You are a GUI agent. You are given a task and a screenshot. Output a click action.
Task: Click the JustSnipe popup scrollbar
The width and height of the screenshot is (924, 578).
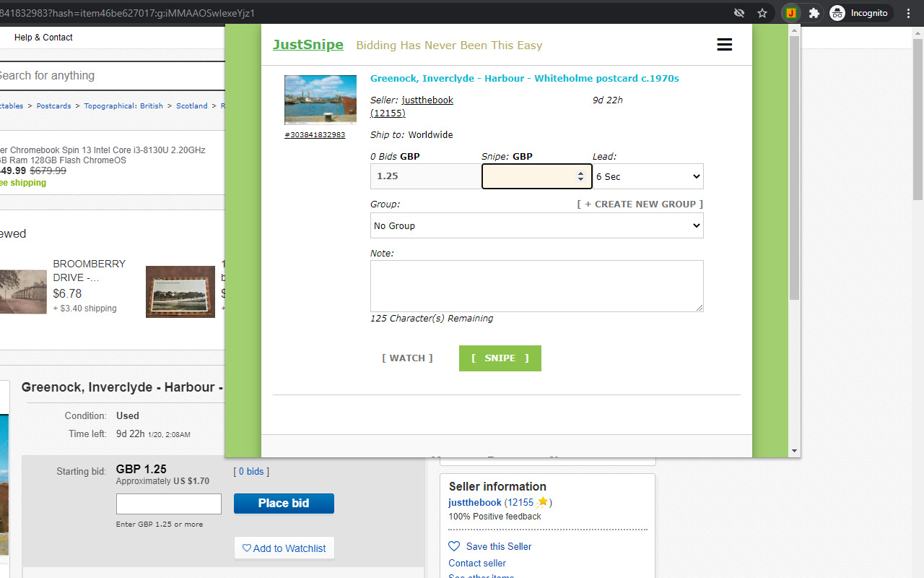[x=794, y=168]
